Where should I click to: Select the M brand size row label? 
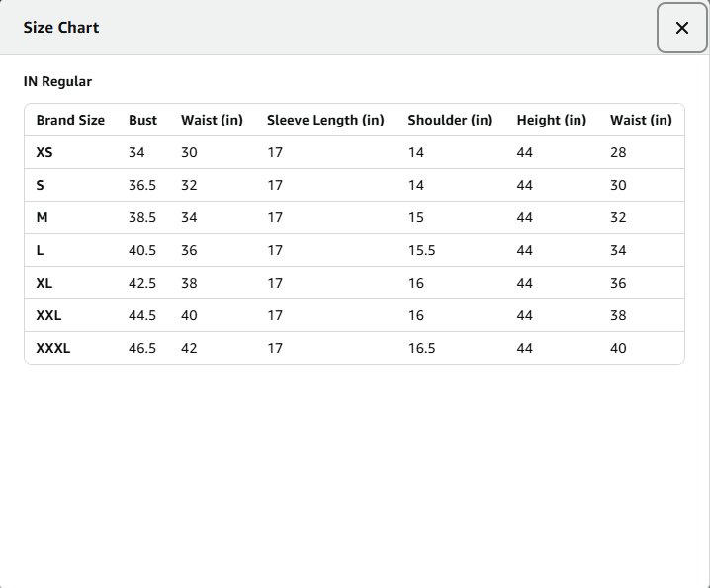point(42,217)
